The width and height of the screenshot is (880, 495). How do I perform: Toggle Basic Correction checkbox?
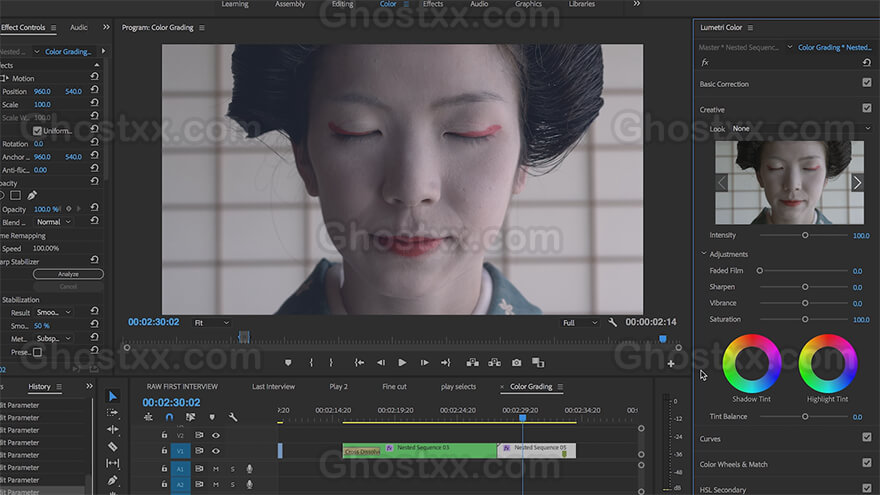tap(867, 82)
